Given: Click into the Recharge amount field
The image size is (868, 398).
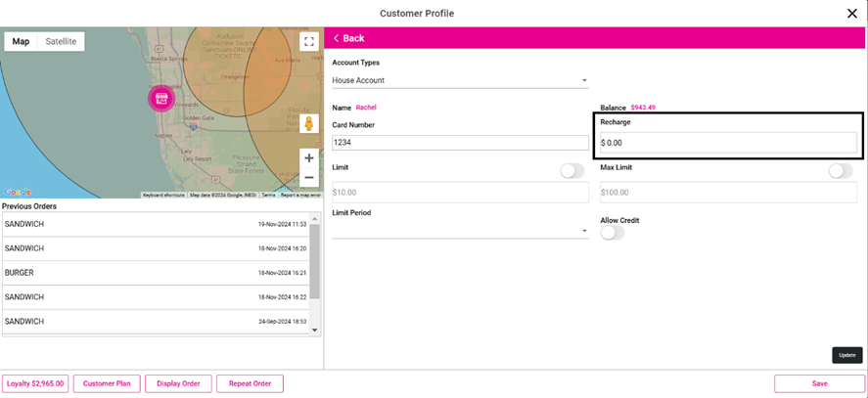Looking at the screenshot, I should (727, 143).
